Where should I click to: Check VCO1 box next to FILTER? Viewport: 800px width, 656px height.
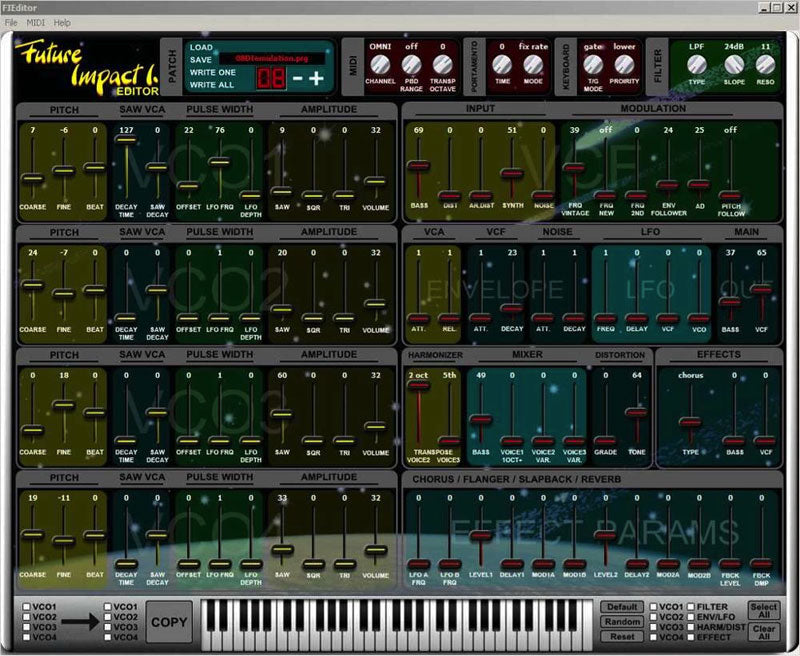[653, 607]
